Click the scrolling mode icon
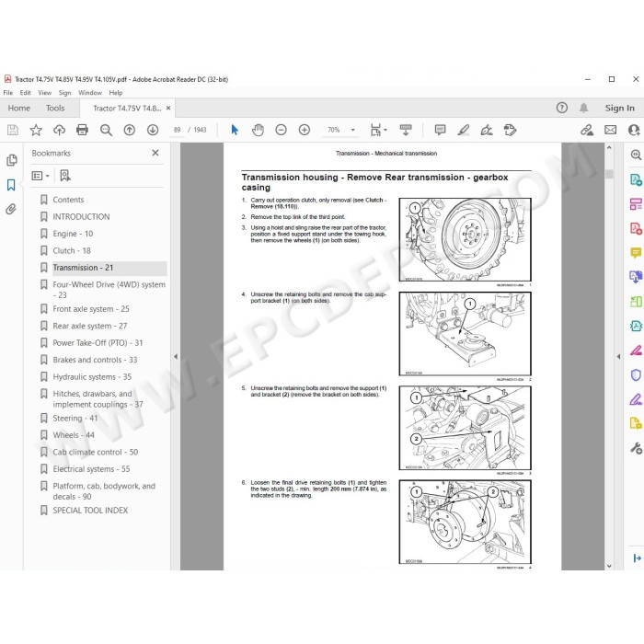 [x=406, y=131]
